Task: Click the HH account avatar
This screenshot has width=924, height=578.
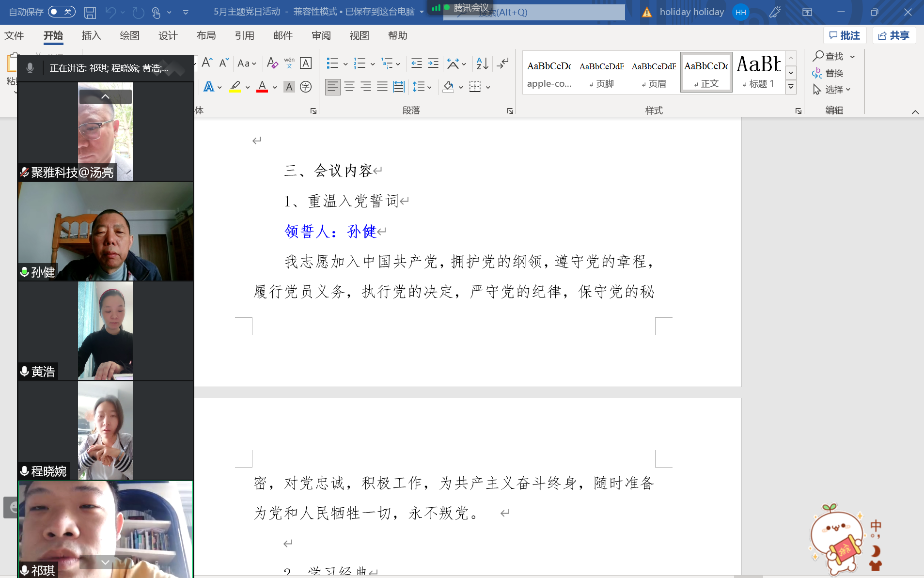Action: click(x=741, y=12)
